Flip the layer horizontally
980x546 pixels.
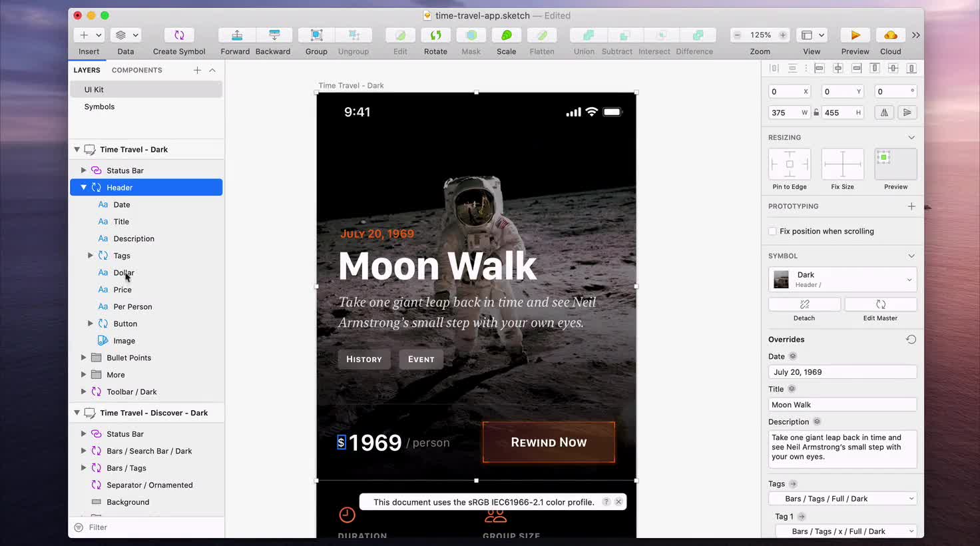(x=884, y=113)
